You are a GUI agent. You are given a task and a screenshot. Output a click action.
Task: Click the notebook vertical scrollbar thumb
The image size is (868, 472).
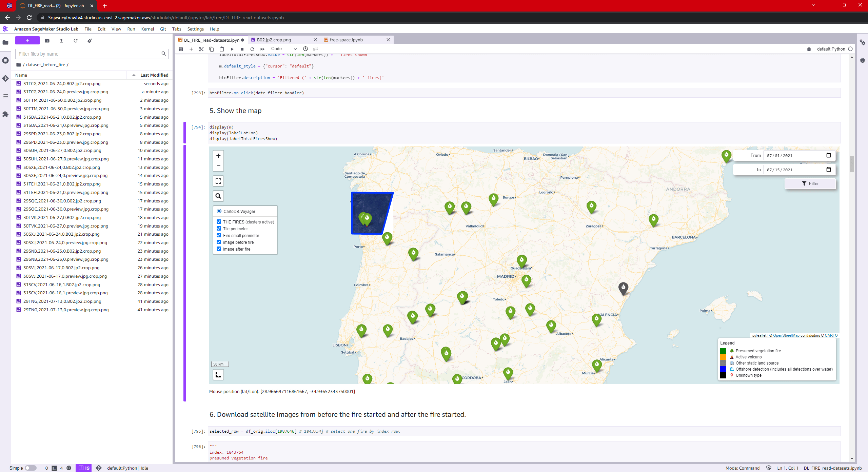[852, 164]
